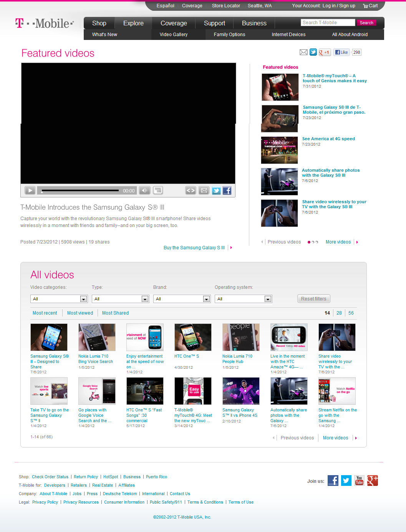This screenshot has width=406, height=532.
Task: Open Store Locator link
Action: click(226, 6)
